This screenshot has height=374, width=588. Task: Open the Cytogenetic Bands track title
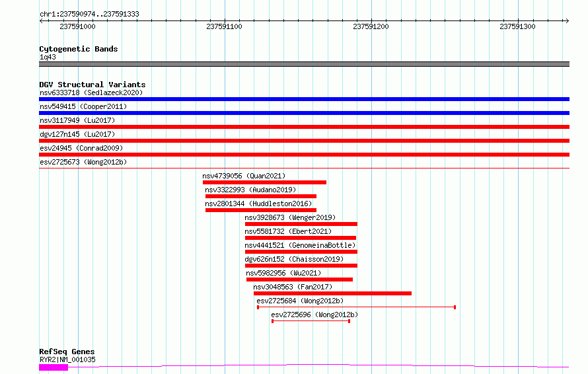pyautogui.click(x=79, y=49)
